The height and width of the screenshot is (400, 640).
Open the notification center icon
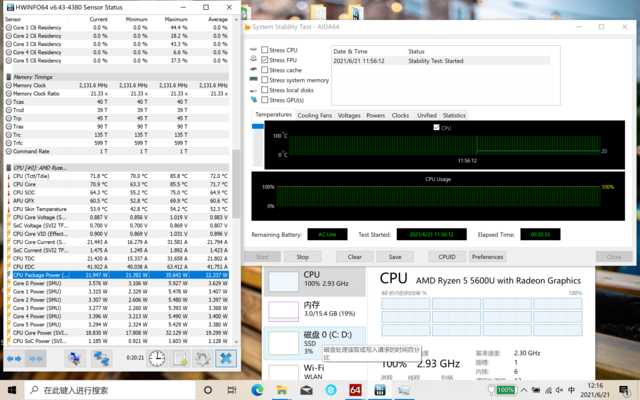click(x=624, y=390)
